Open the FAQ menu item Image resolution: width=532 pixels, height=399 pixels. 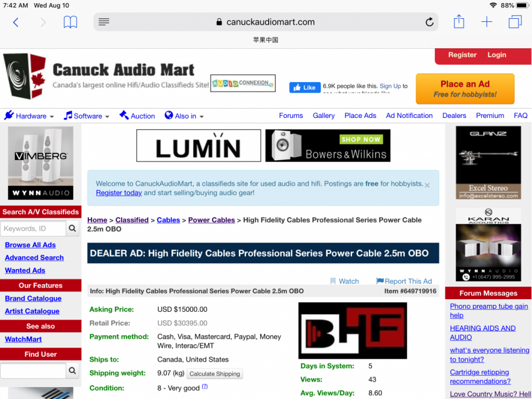coord(521,116)
